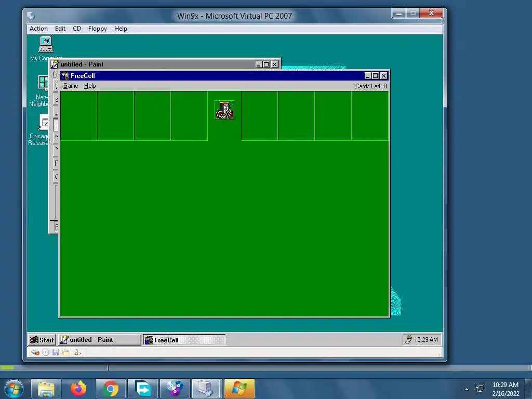Screen dimensions: 532x399
Task: Click the floppy disk status icon in Virtual PC
Action: pos(56,353)
